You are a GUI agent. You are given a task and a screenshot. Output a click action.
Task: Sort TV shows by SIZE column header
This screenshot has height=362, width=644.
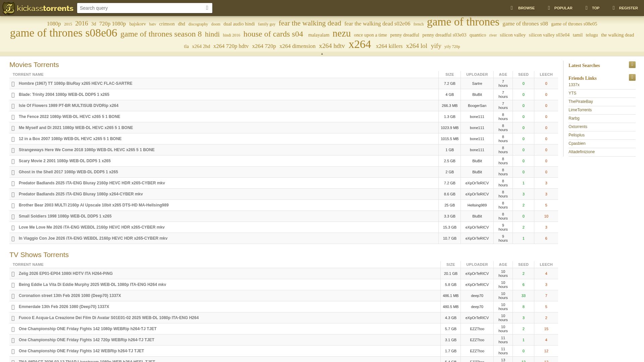450,264
